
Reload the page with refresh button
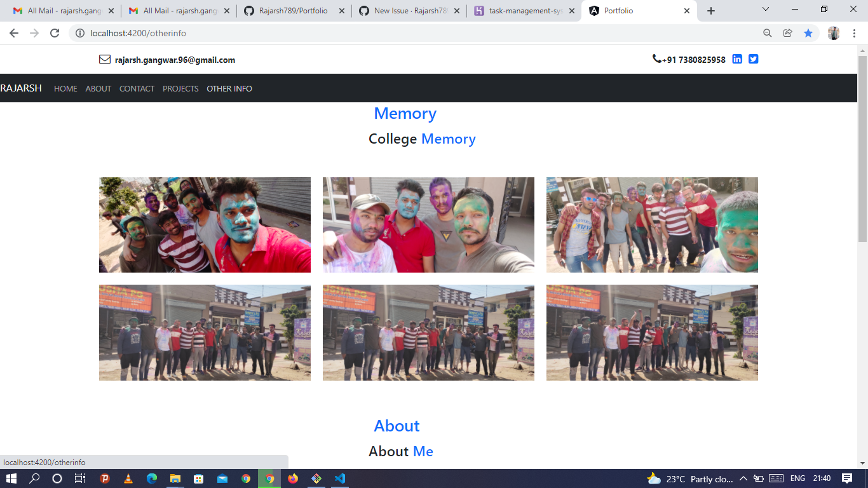pos(55,33)
